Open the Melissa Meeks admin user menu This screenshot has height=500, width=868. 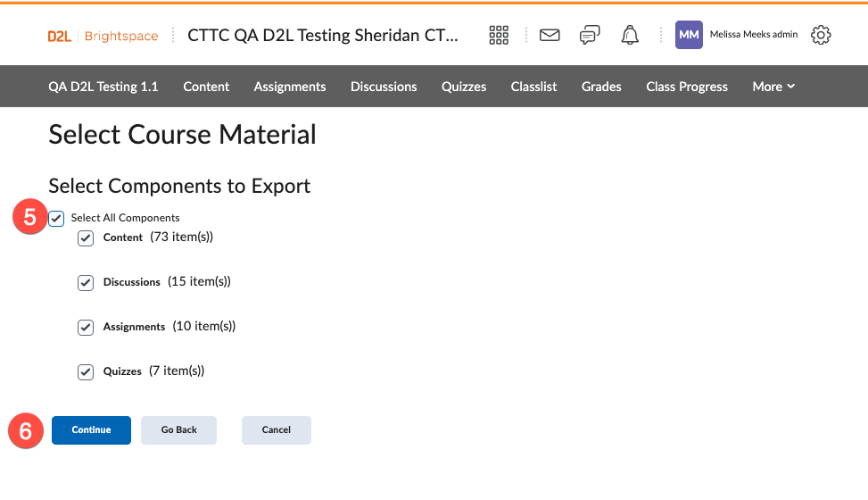[x=753, y=35]
